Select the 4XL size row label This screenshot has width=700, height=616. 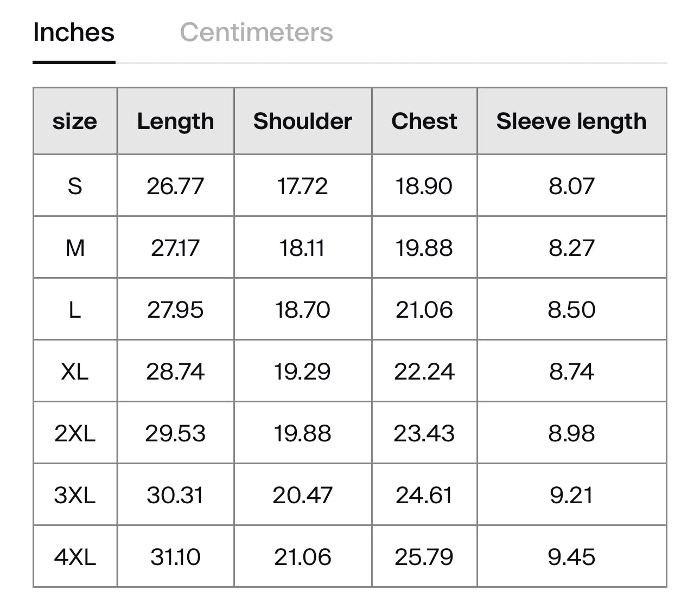point(75,557)
